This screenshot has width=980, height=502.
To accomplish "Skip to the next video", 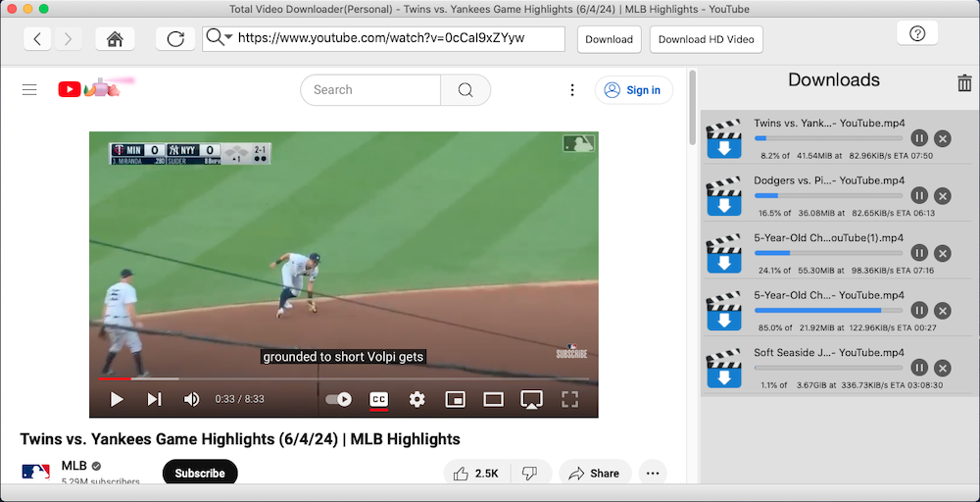I will (155, 399).
